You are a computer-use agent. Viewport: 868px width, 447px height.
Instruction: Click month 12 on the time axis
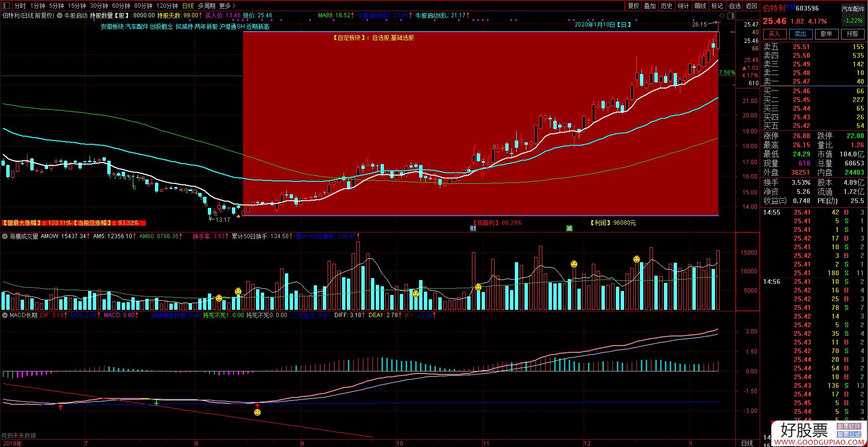pyautogui.click(x=587, y=443)
